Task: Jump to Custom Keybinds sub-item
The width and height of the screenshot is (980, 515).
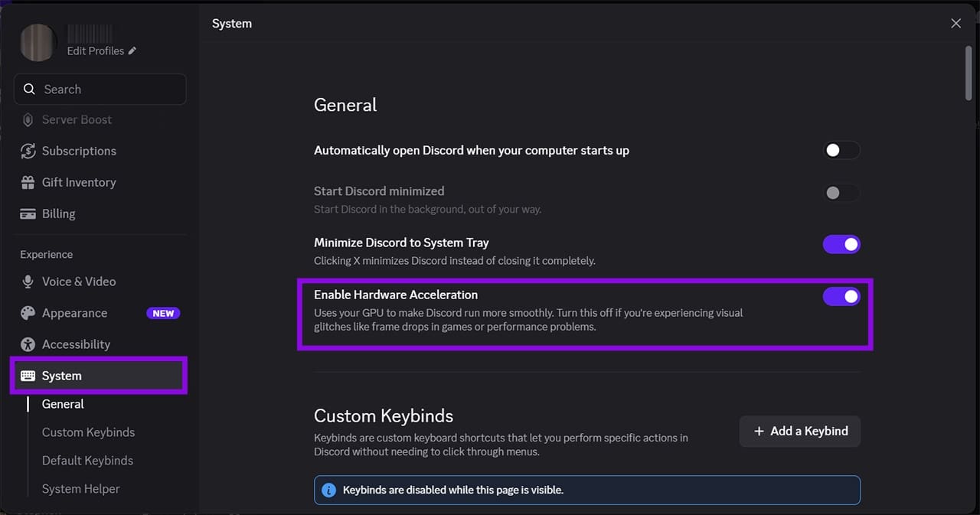Action: pyautogui.click(x=88, y=432)
